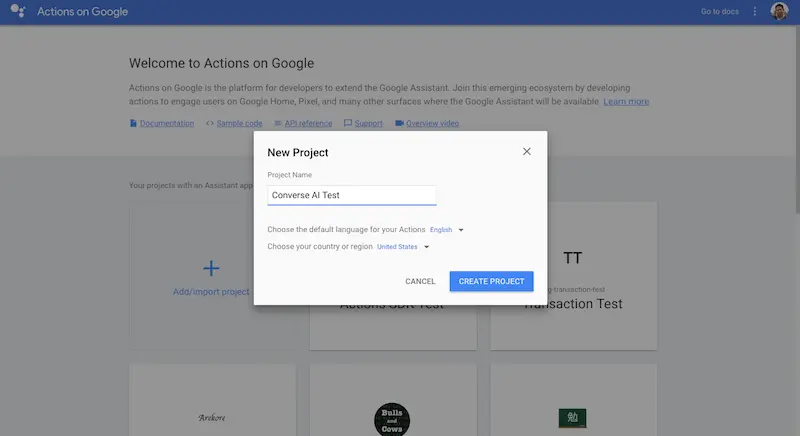Click the Actions on Google header title
Image resolution: width=800 pixels, height=436 pixels.
(82, 11)
